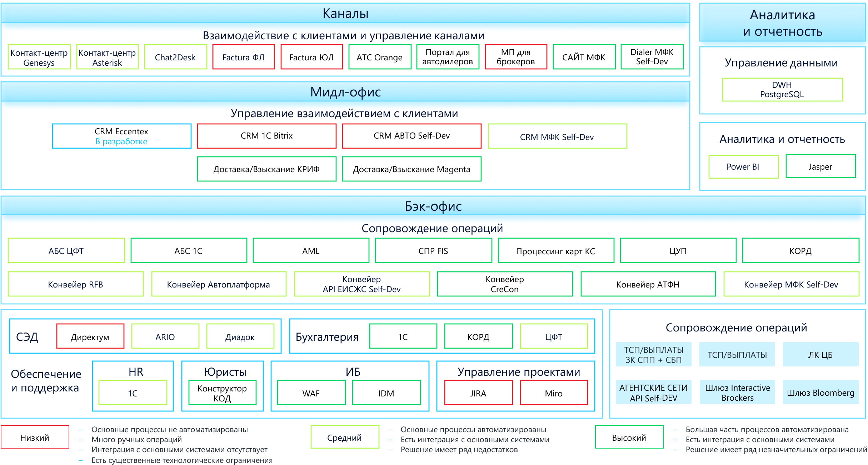Image resolution: width=868 pixels, height=465 pixels.
Task: Click the Dialer МФК Self-Dev box
Action: pos(652,57)
